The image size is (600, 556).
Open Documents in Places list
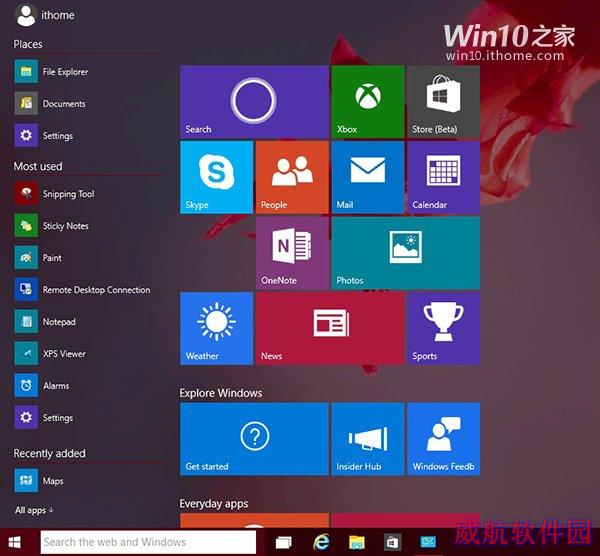point(50,103)
